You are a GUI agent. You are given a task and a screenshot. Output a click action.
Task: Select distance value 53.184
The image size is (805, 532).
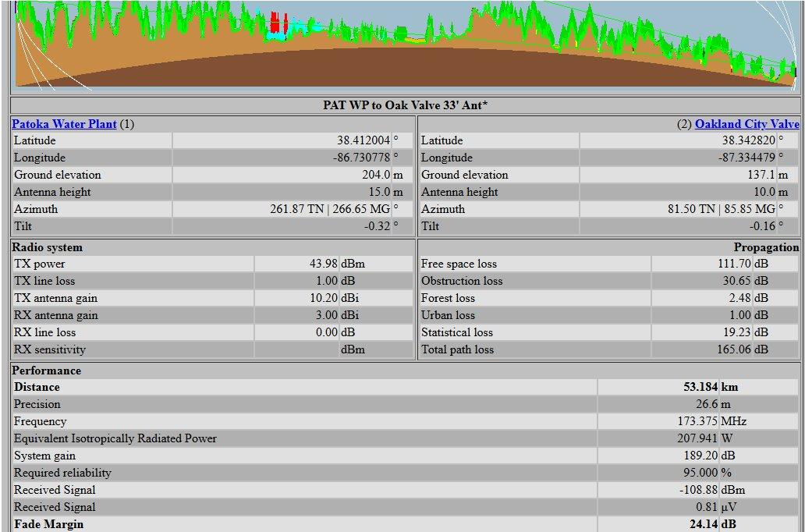tap(700, 387)
